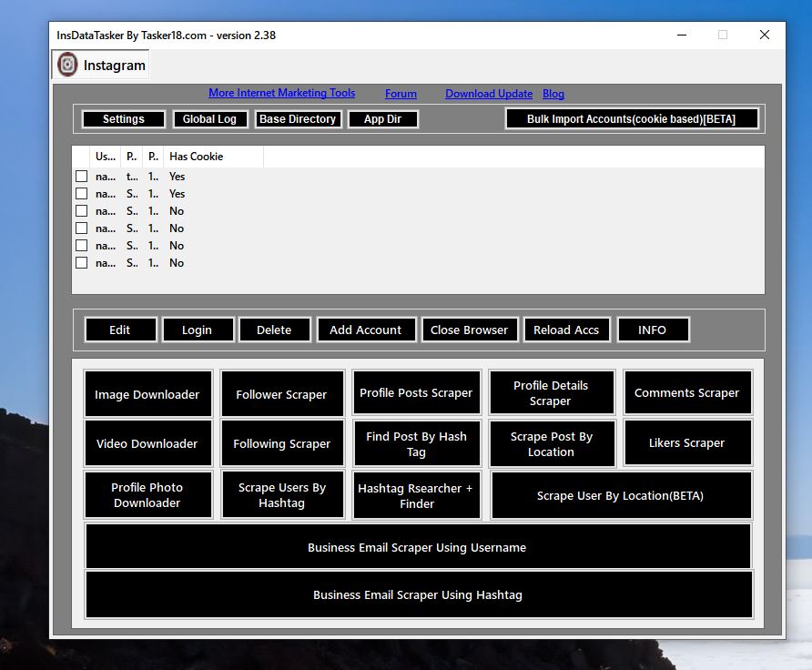812x670 pixels.
Task: Launch Follower Scraper
Action: click(x=282, y=394)
